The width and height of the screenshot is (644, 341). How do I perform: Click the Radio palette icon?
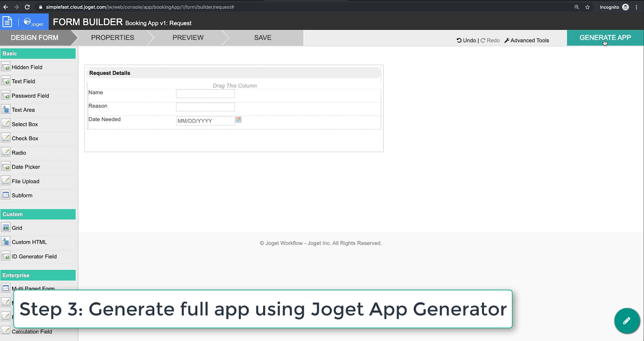pyautogui.click(x=6, y=152)
